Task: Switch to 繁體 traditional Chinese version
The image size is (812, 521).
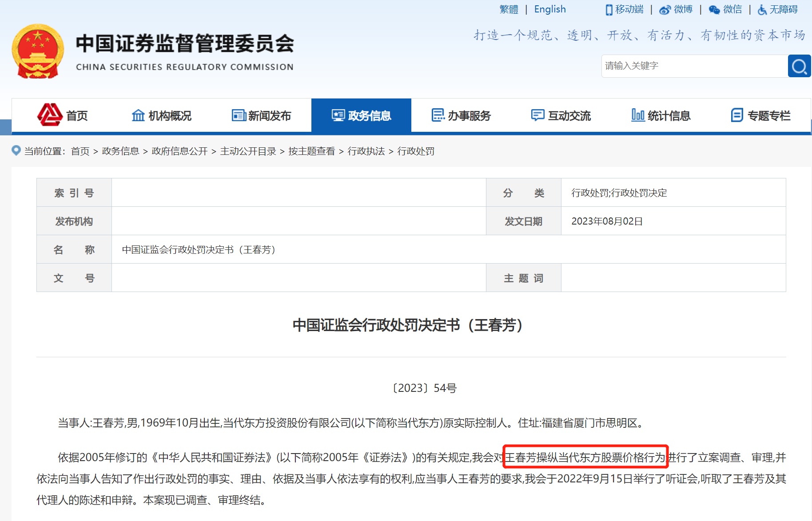Action: tap(509, 9)
